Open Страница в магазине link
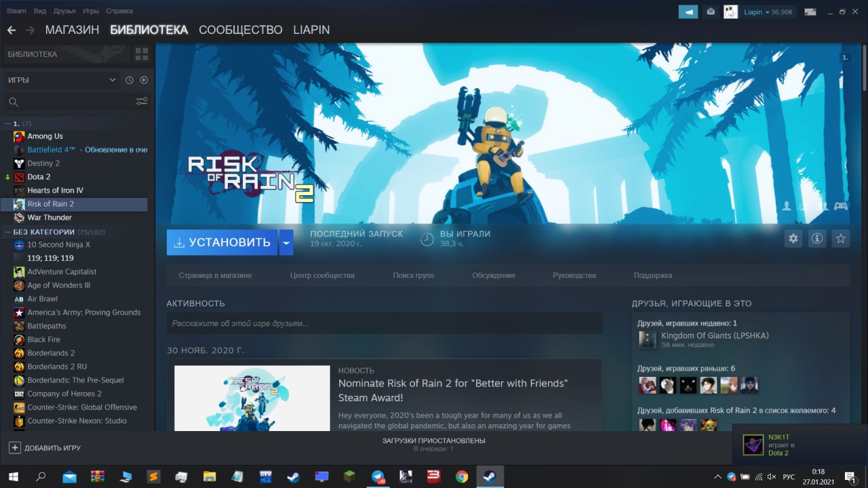The width and height of the screenshot is (868, 488). tap(215, 275)
